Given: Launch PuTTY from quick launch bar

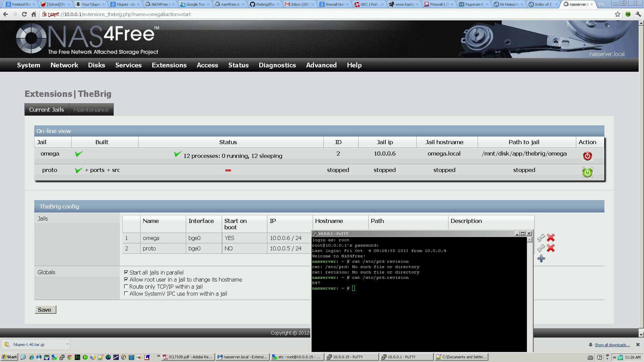Looking at the screenshot, I should pyautogui.click(x=62, y=357).
